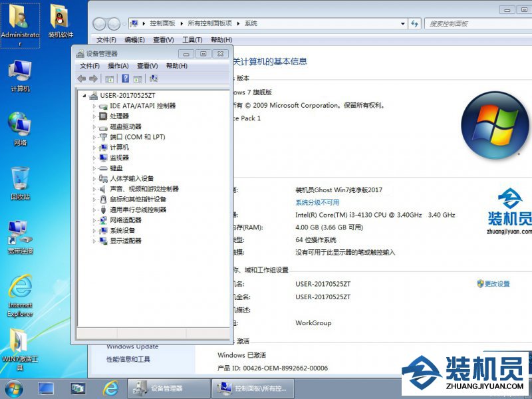Expand the 网络适配器 node arrow

(x=94, y=220)
